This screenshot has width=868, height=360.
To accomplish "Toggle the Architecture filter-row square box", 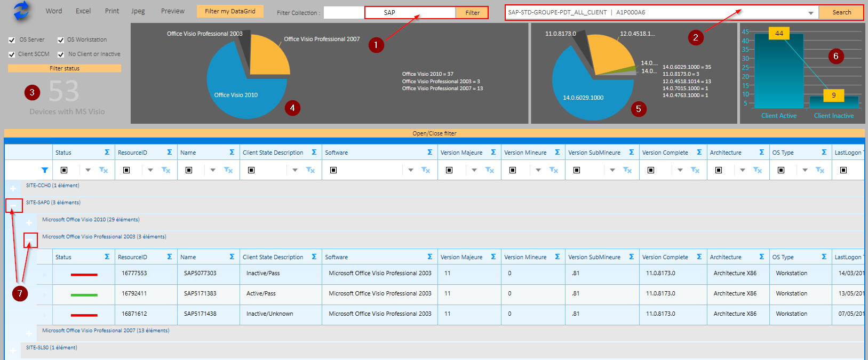I will [719, 170].
